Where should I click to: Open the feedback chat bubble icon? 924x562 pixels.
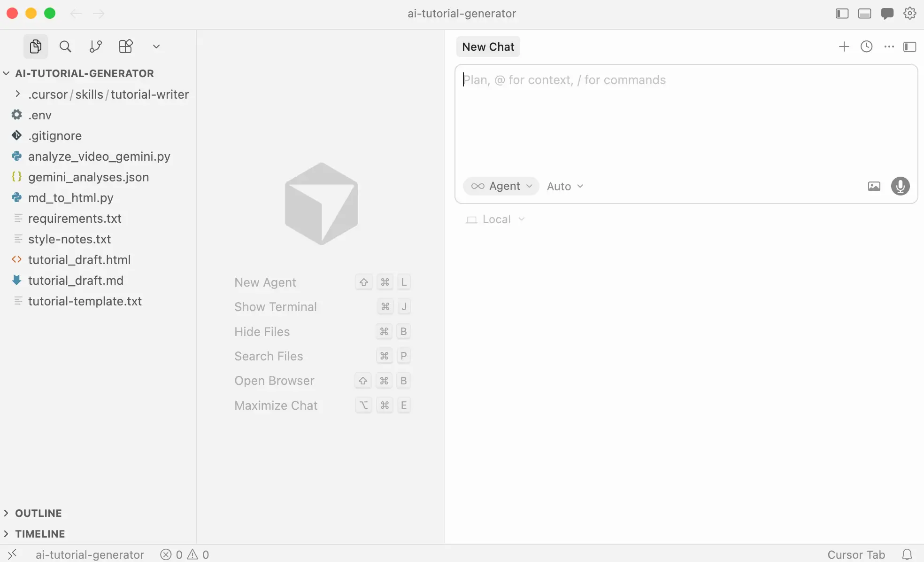pos(887,13)
